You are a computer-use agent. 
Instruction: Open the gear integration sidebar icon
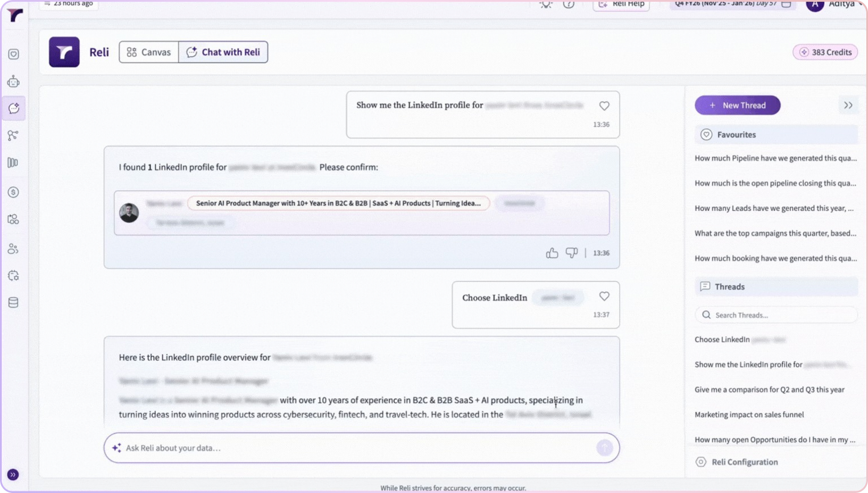[x=14, y=275]
